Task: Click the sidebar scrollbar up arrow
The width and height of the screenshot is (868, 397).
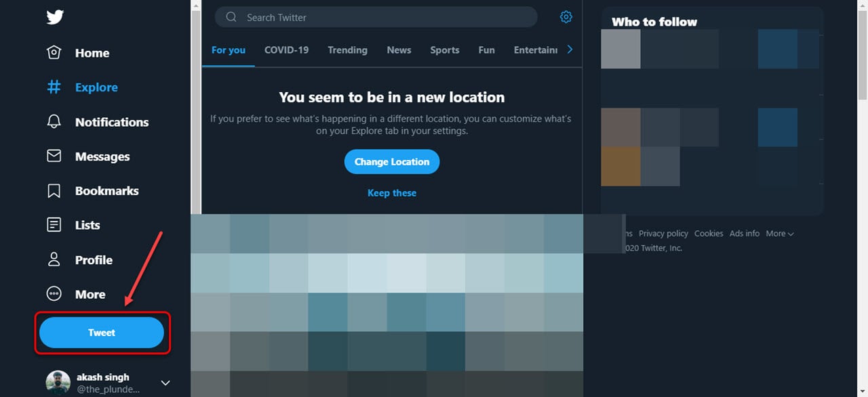Action: (x=196, y=5)
